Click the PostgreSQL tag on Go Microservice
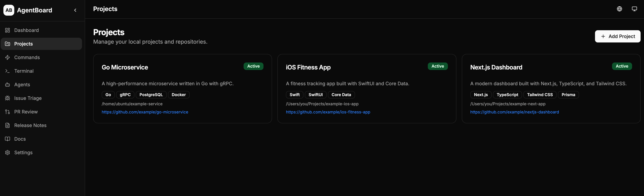The height and width of the screenshot is (196, 644). [x=151, y=95]
